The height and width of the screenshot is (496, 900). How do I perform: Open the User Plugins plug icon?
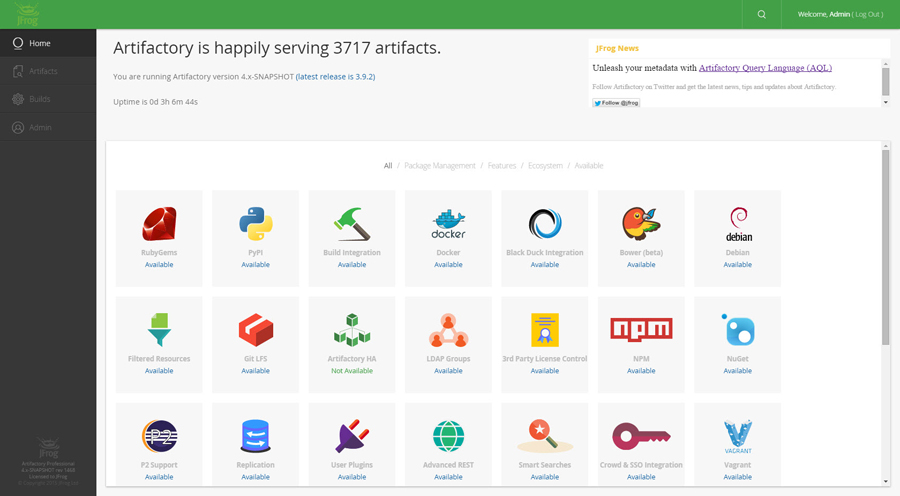click(352, 436)
